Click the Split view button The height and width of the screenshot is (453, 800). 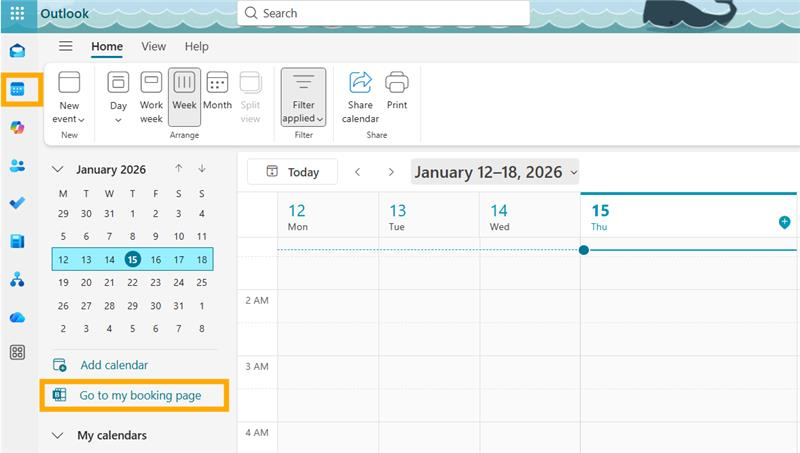tap(251, 97)
